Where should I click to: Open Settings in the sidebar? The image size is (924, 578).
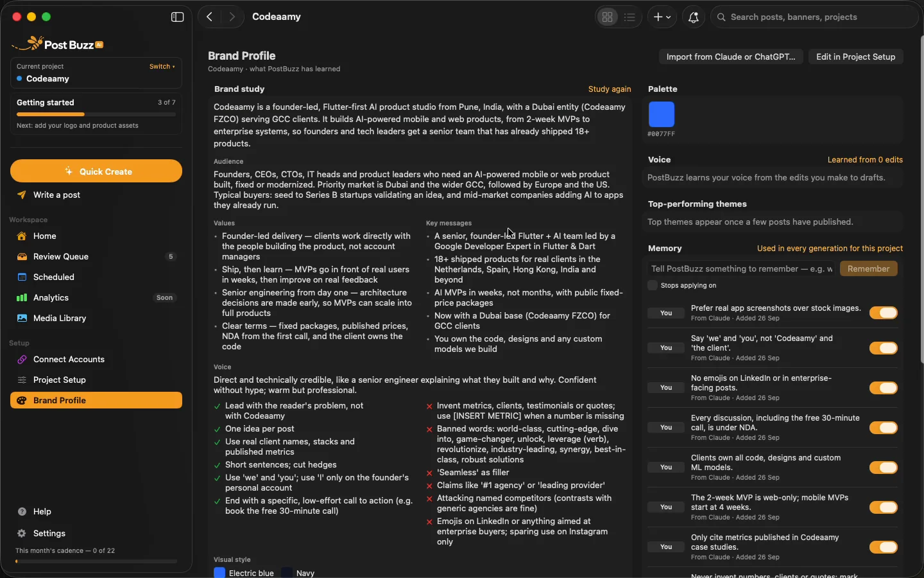pos(96,534)
